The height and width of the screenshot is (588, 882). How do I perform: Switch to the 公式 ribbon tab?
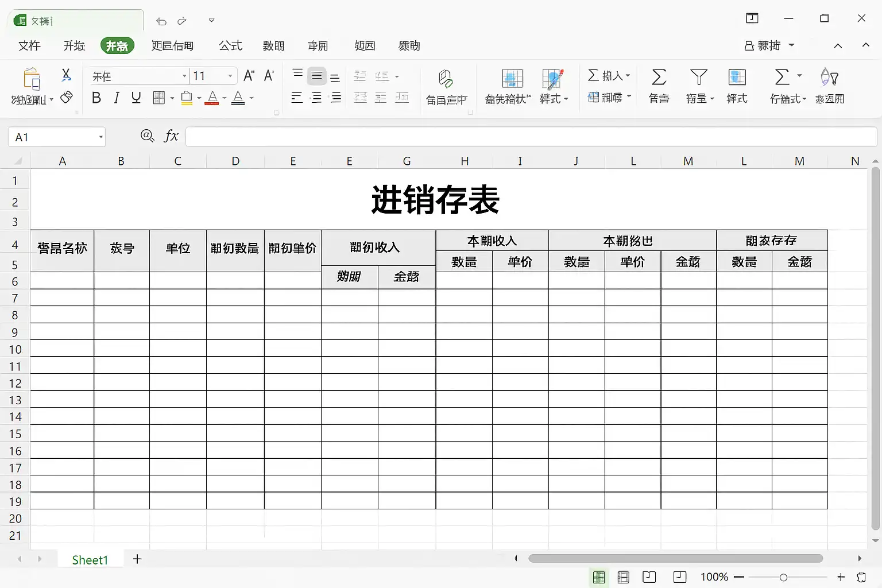point(230,46)
